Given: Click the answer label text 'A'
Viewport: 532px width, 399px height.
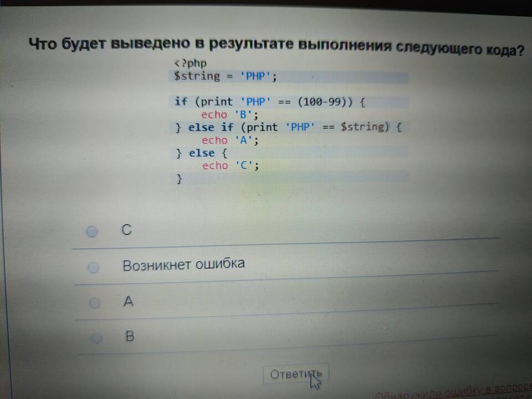Looking at the screenshot, I should click(x=129, y=302).
